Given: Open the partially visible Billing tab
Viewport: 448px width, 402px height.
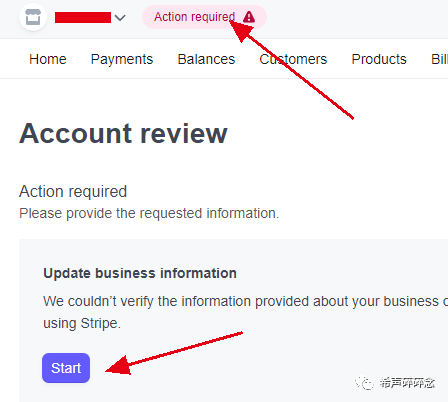Looking at the screenshot, I should pyautogui.click(x=439, y=59).
